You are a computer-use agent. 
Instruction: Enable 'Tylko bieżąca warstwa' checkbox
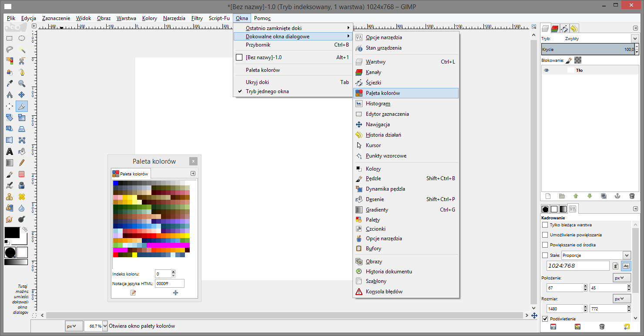(545, 225)
